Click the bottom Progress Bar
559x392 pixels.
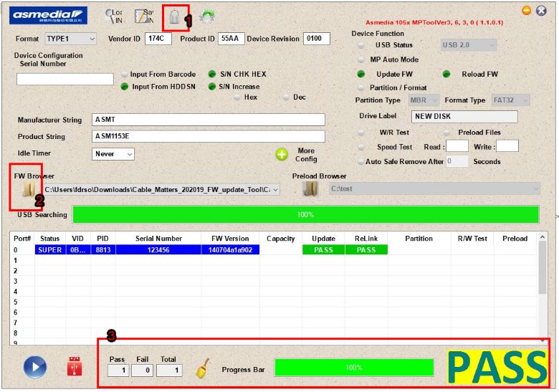tap(354, 368)
